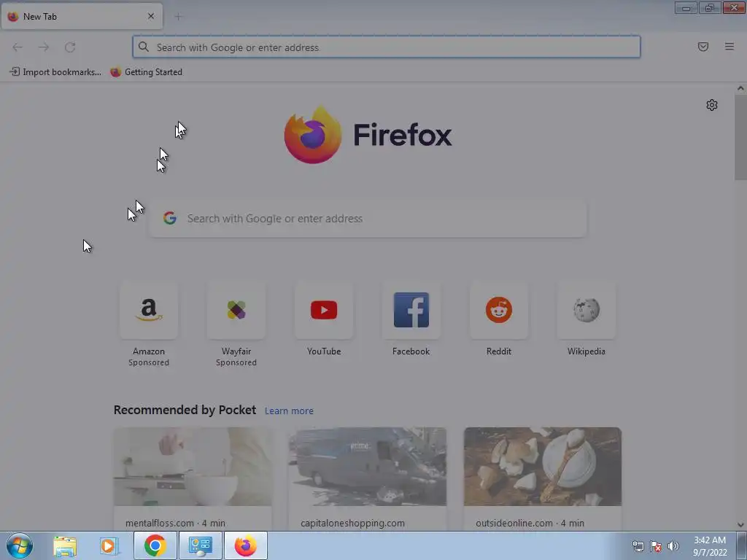The image size is (747, 560).
Task: Open Getting Started bookmark
Action: [x=146, y=72]
